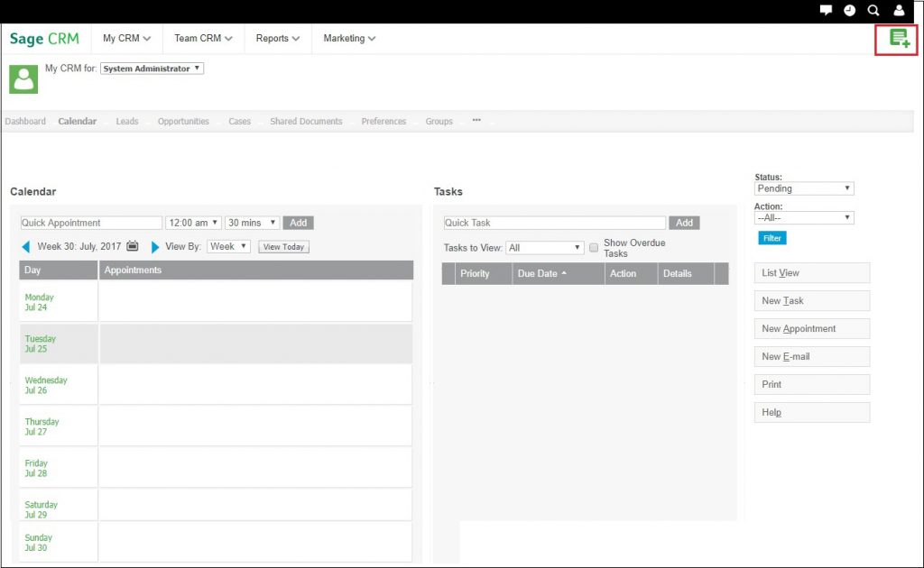Open the chat notifications icon
Screen dimensions: 924x568
pos(826,10)
